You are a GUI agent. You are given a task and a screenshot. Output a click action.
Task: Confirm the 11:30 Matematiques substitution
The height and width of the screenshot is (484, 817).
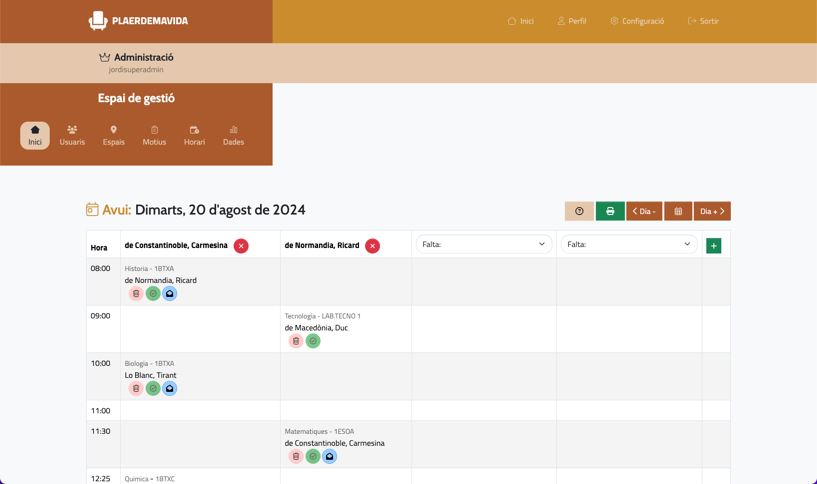(x=313, y=457)
